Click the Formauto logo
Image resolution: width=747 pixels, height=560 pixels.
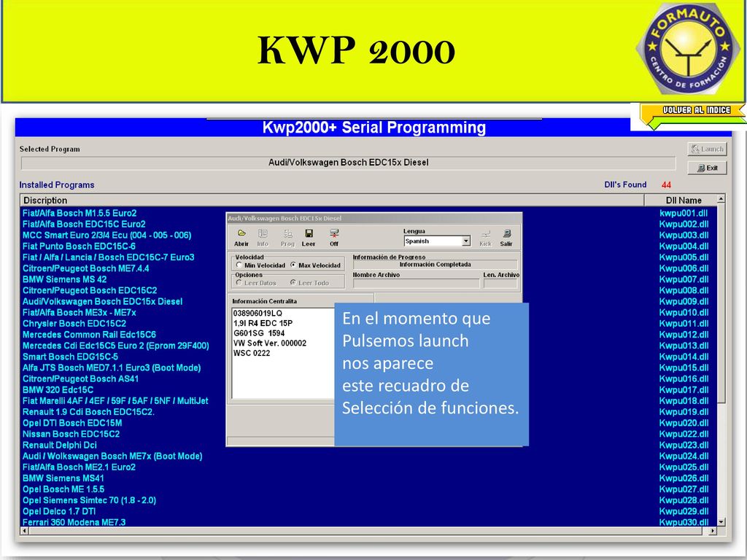(689, 47)
